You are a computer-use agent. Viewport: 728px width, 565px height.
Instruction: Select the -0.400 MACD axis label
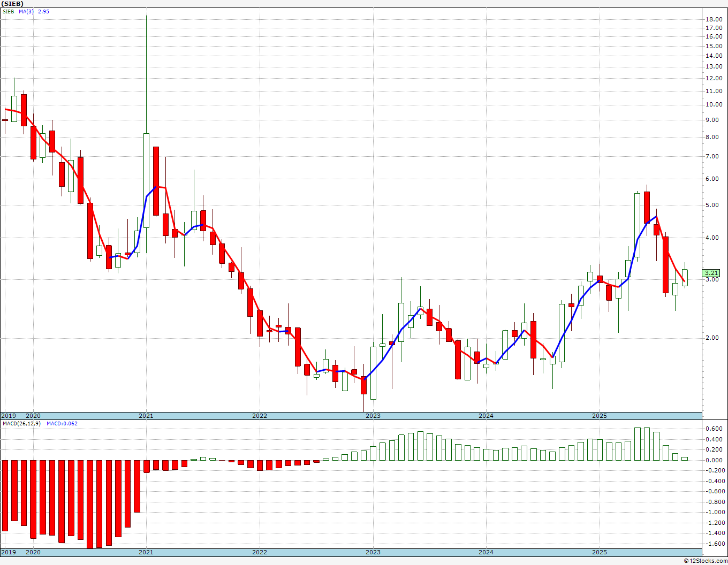pos(714,481)
